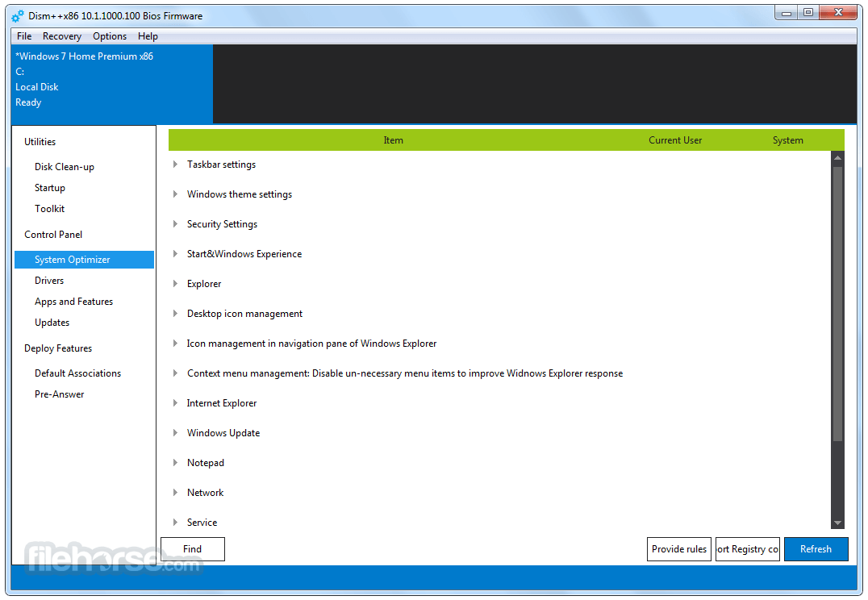Click the Dism++ gear icon in title bar
868x600 pixels.
(18, 16)
